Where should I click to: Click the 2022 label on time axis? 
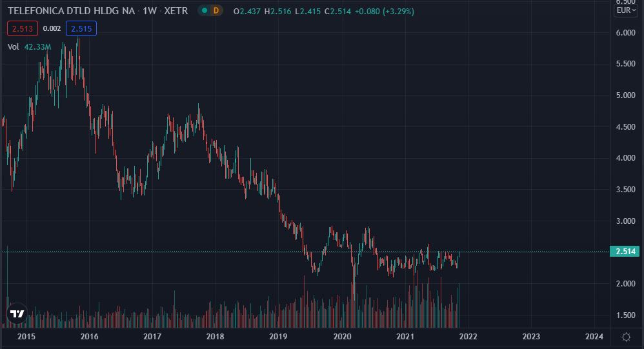pyautogui.click(x=468, y=337)
